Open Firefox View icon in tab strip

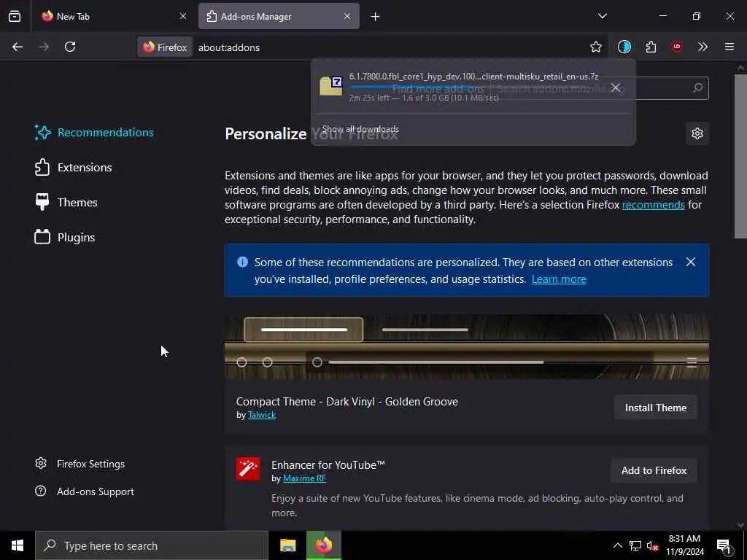(15, 16)
